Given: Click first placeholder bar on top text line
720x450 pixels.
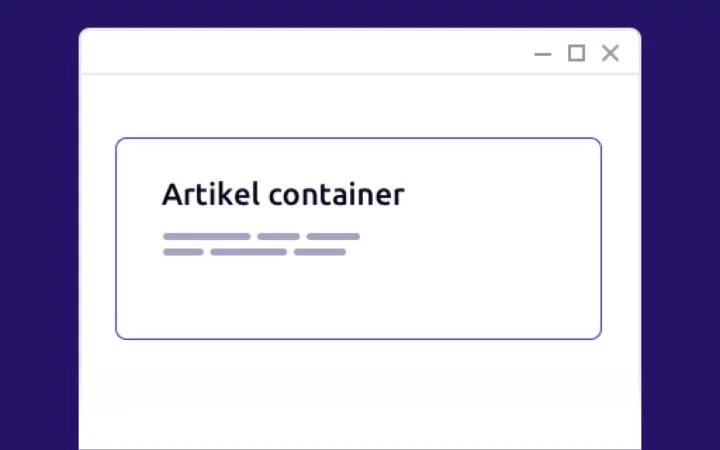Looking at the screenshot, I should (206, 237).
